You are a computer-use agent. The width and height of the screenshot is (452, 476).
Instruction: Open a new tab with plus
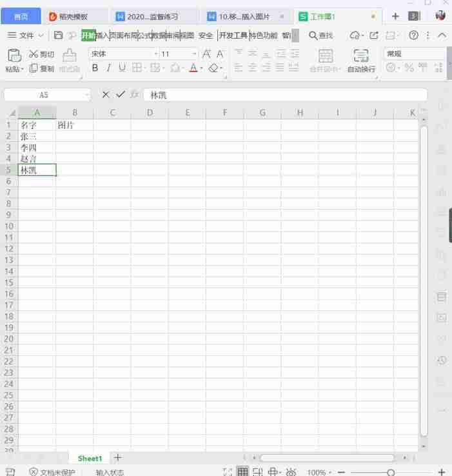coord(395,16)
